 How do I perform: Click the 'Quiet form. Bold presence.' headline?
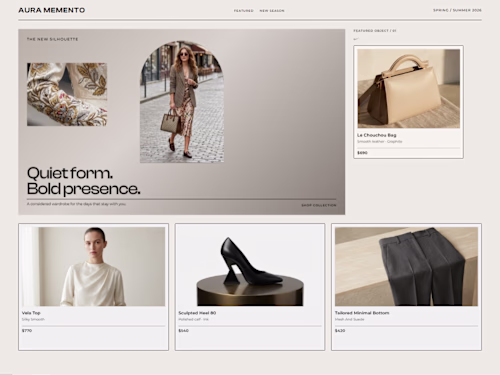pos(83,181)
